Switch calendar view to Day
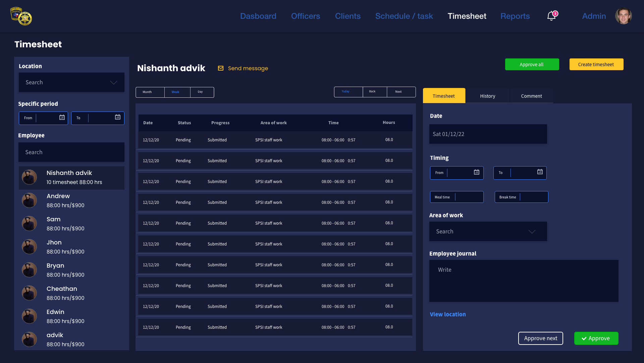Image resolution: width=644 pixels, height=363 pixels. pos(200,92)
